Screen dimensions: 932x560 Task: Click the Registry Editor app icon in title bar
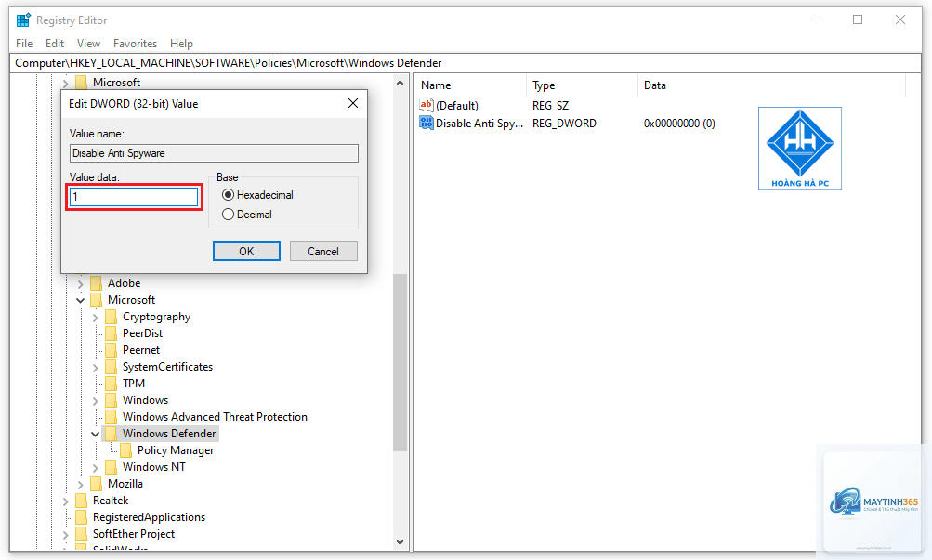click(23, 20)
